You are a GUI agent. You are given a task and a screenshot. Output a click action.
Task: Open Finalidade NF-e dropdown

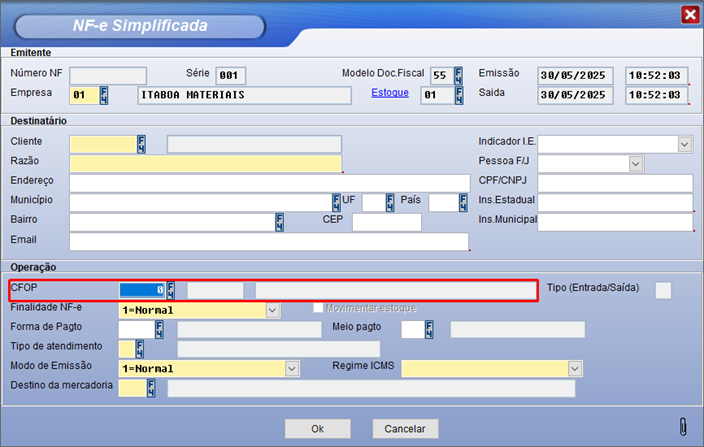click(272, 310)
